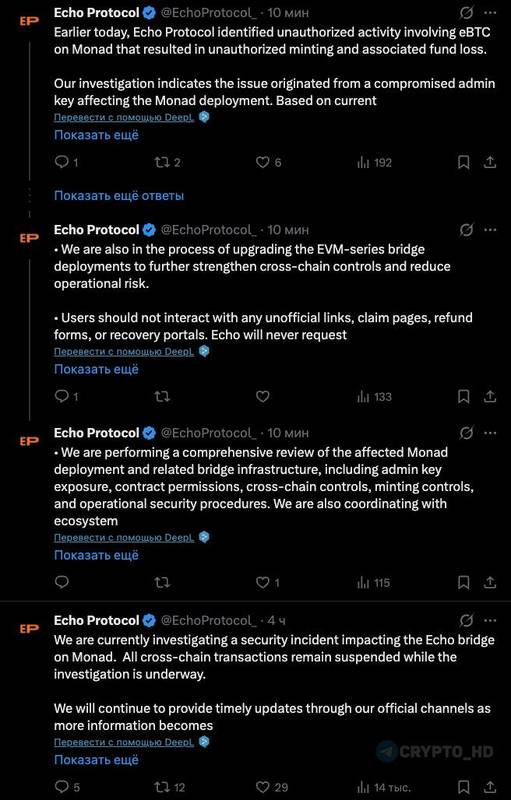
Task: Retweet the first tweet with 2 reposts
Action: (167, 163)
